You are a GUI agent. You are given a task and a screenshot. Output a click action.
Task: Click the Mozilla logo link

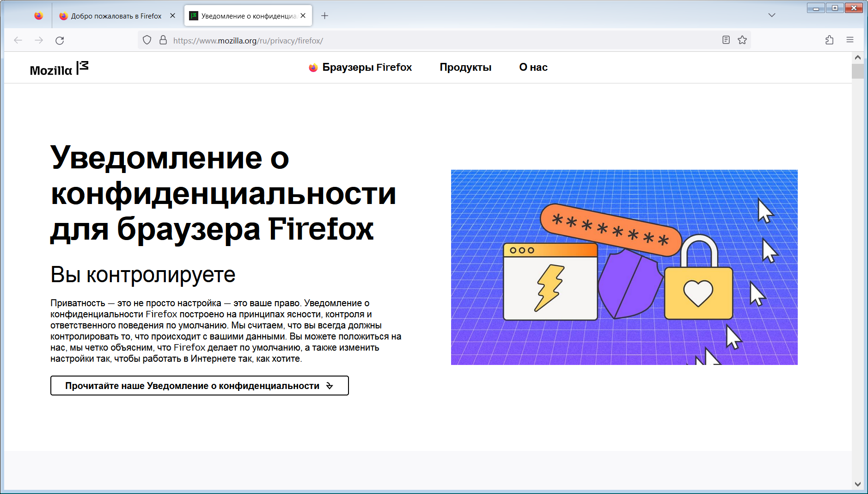click(59, 69)
